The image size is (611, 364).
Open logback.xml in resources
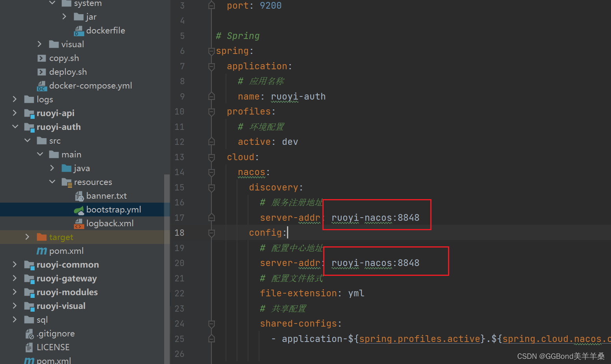tap(110, 223)
